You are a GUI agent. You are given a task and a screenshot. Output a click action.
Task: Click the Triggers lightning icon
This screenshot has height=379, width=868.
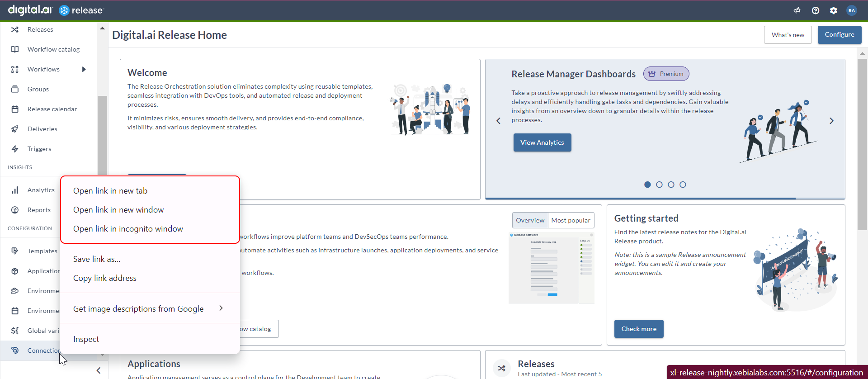(x=15, y=149)
